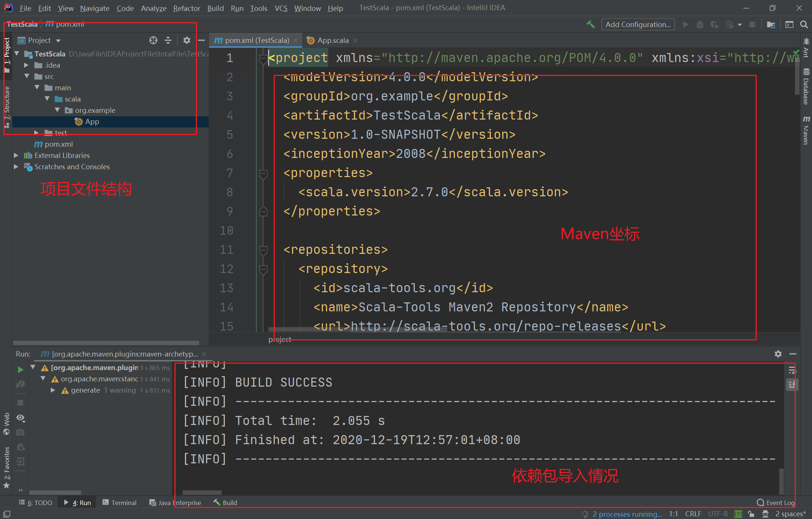Open the Refactor menu

point(186,8)
